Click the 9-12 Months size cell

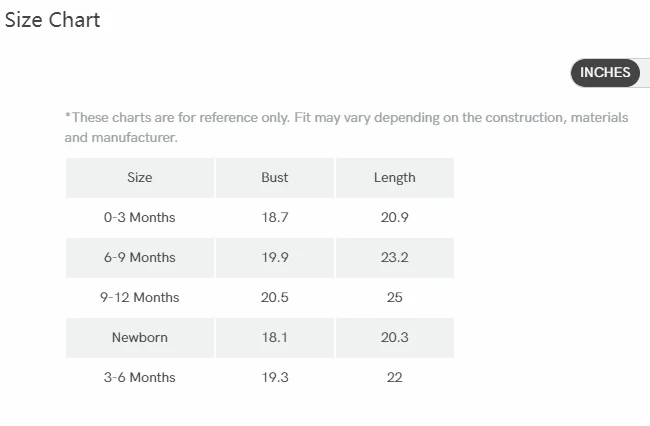(x=140, y=297)
